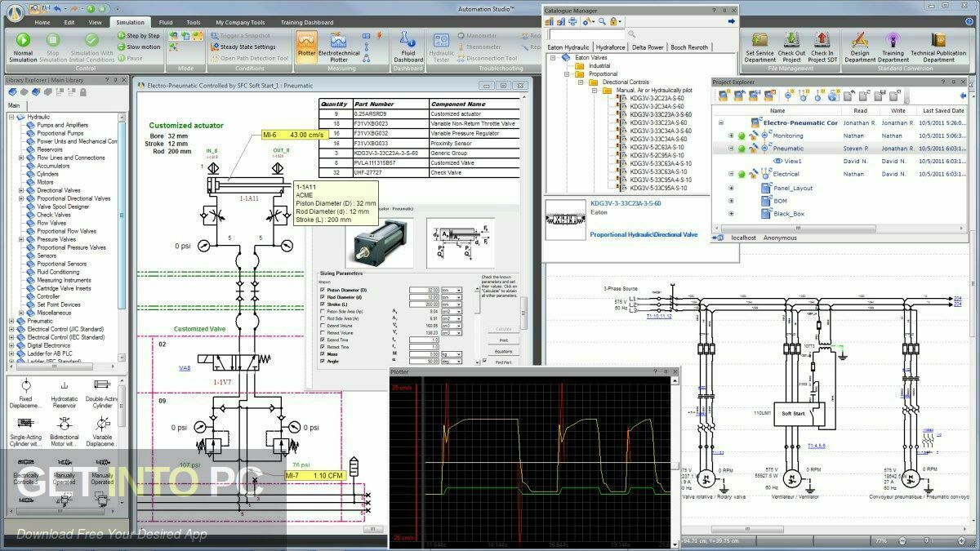The height and width of the screenshot is (551, 980).
Task: Open Training Department conversion
Action: click(x=893, y=47)
